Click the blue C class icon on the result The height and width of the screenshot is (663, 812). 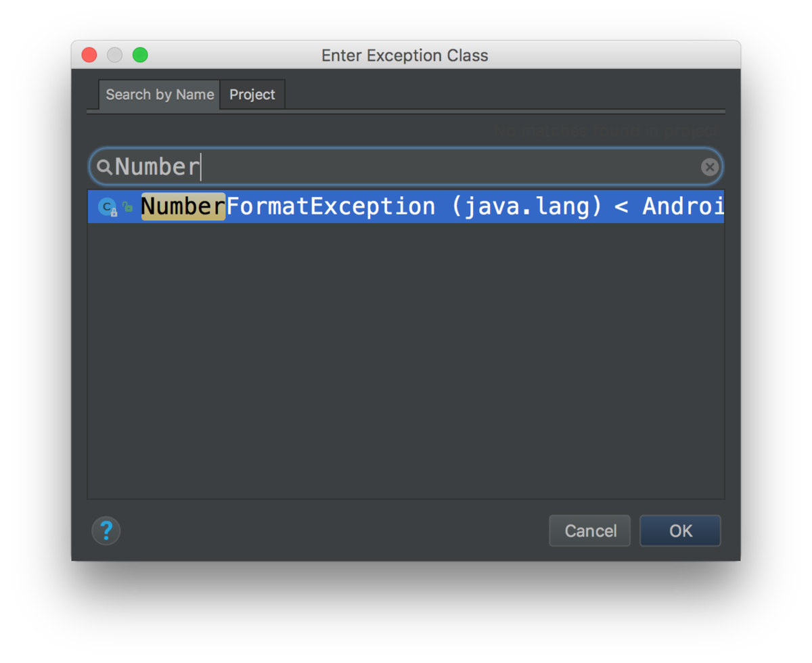pos(107,205)
